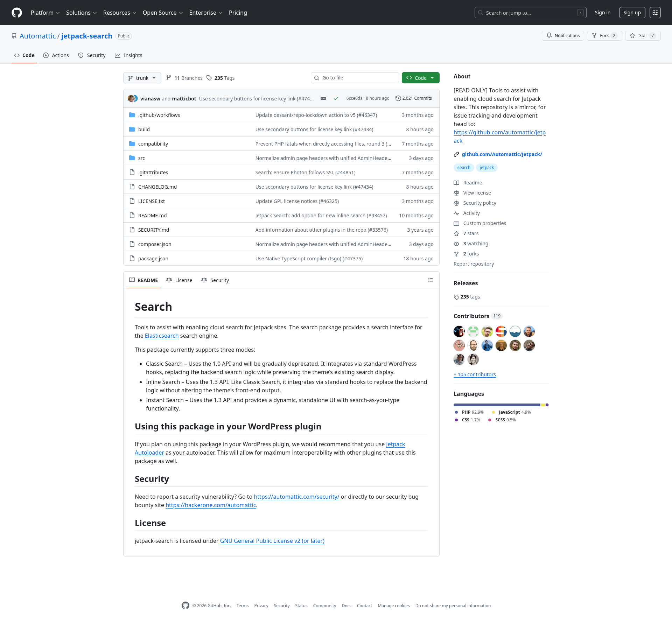This screenshot has height=624, width=672.
Task: Open the Elasticsearch link in the README
Action: 162,336
